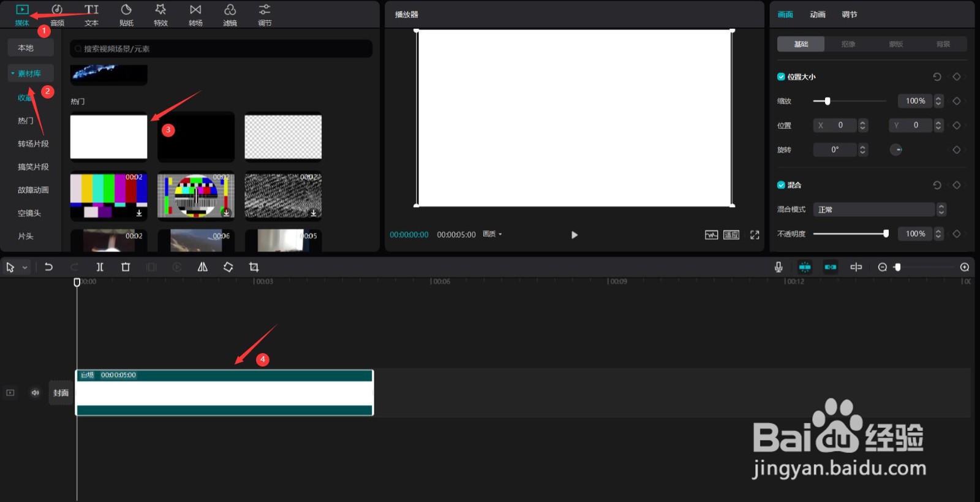Download the color bars clip

point(139,213)
